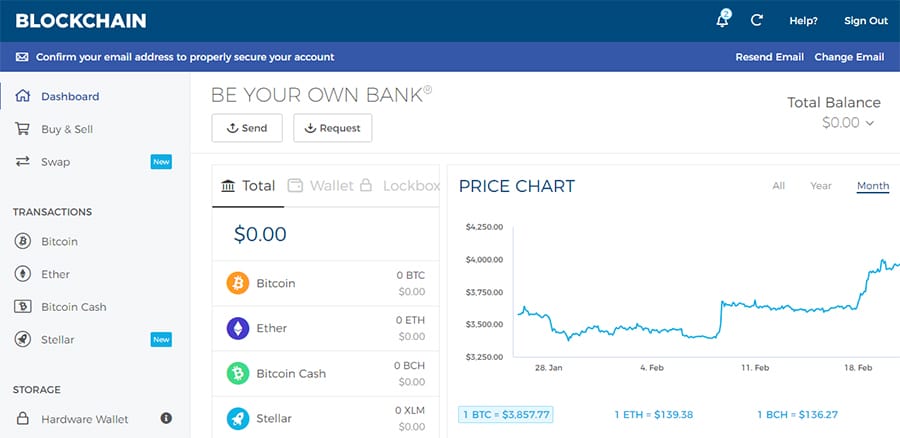Screen dimensions: 900x438
Task: Click the New badge next to Swap
Action: [161, 162]
